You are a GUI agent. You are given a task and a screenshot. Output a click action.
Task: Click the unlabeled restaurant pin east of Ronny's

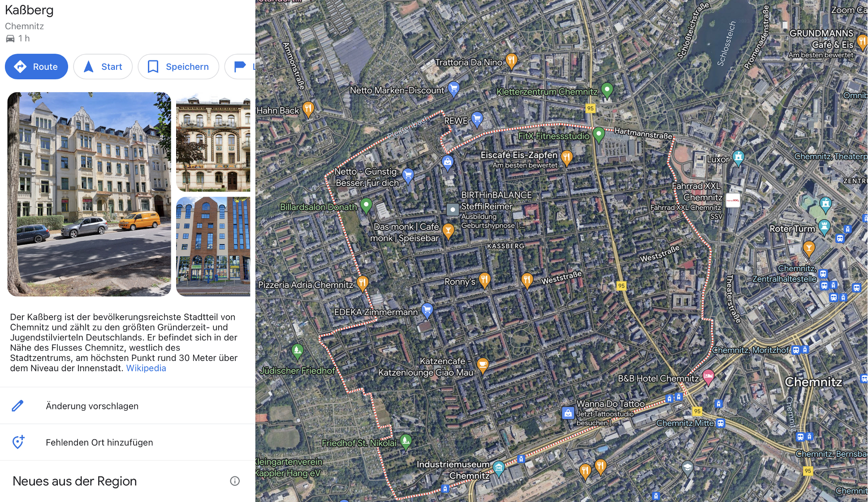pyautogui.click(x=527, y=281)
